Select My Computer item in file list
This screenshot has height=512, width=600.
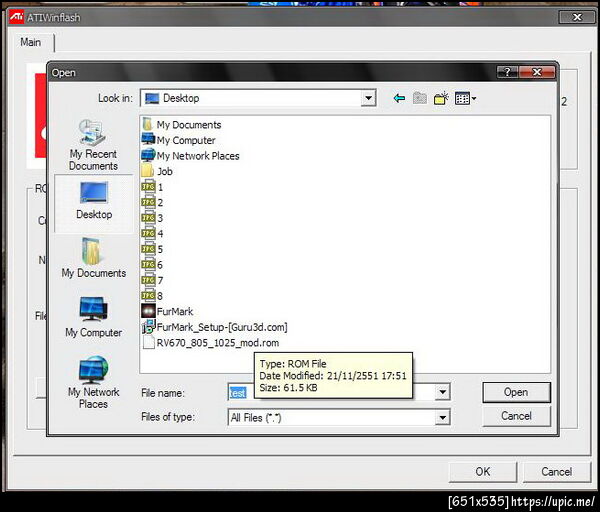[x=179, y=140]
